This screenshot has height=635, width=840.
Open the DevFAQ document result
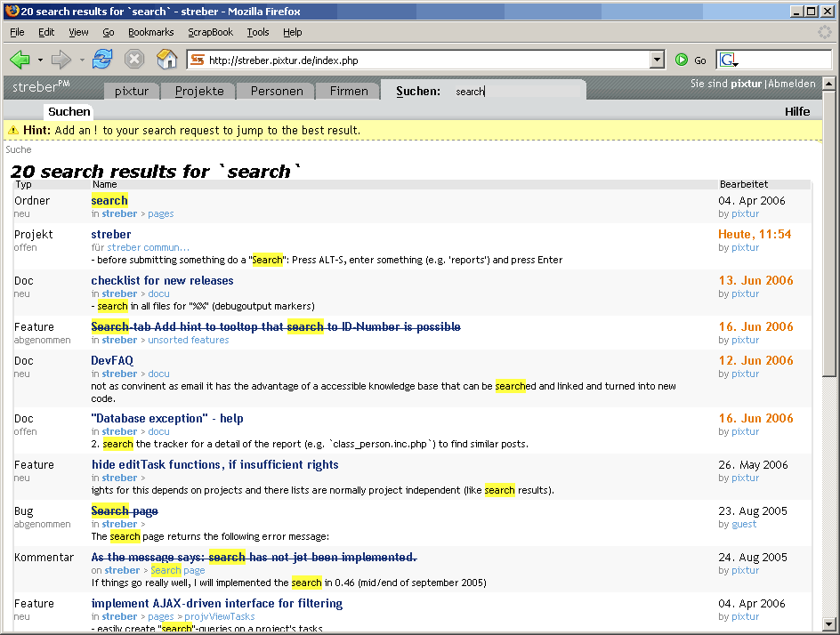[x=112, y=360]
